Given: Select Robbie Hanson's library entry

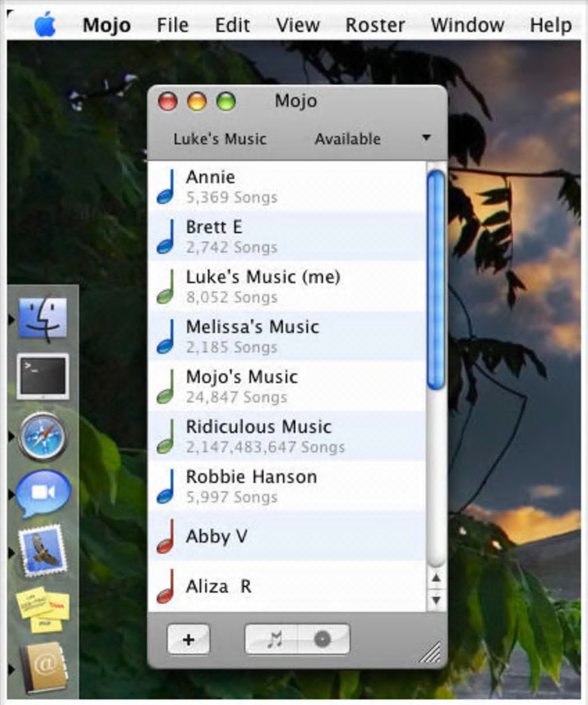Looking at the screenshot, I should pos(287,486).
